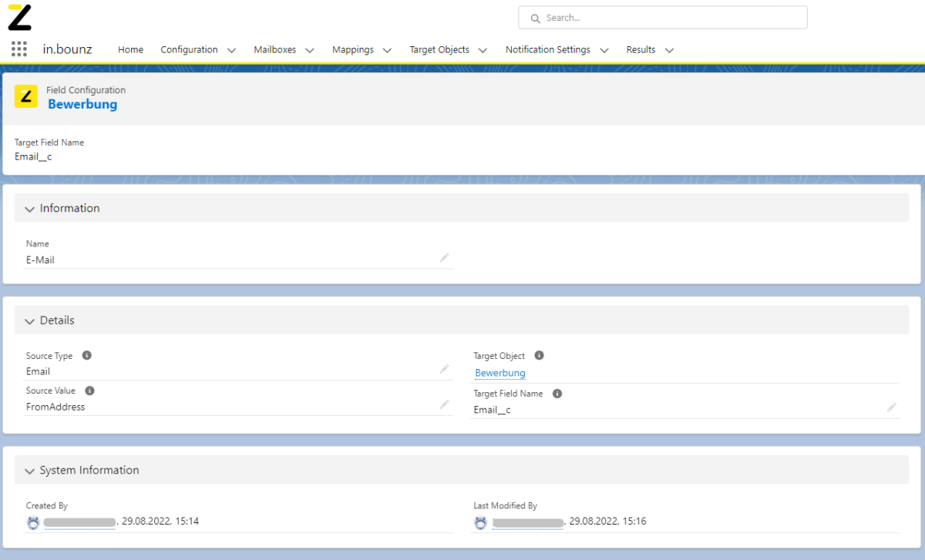Collapse the Information section
925x560 pixels.
[30, 209]
